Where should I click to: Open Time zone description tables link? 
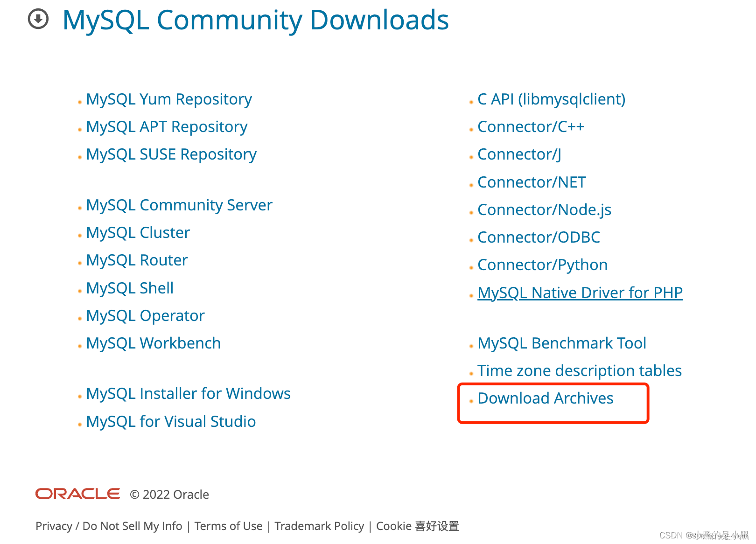click(580, 371)
